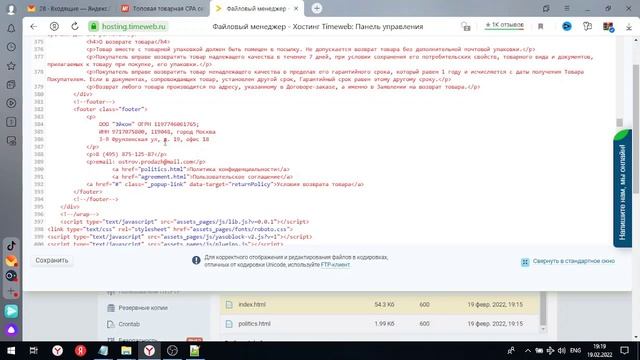Switch to the Входящие Яндекс mail tab
Screen dimensions: 640x360
69,8
